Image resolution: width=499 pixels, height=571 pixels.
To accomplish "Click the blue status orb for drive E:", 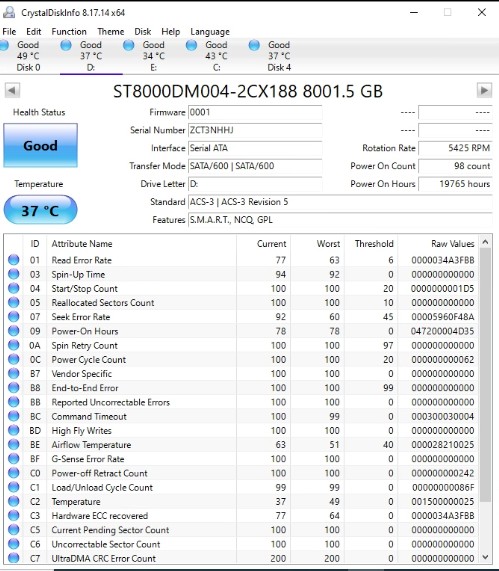I will (x=128, y=46).
